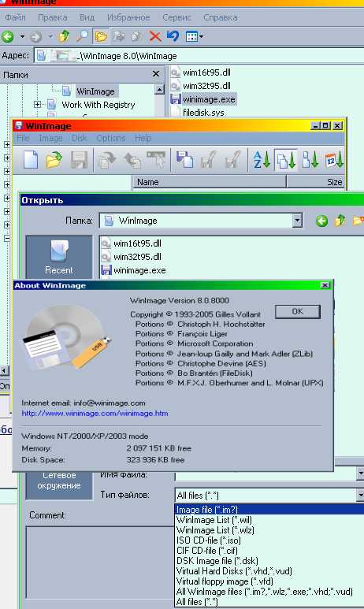Open File menu in WinImage
Image resolution: width=364 pixels, height=609 pixels.
[x=23, y=139]
